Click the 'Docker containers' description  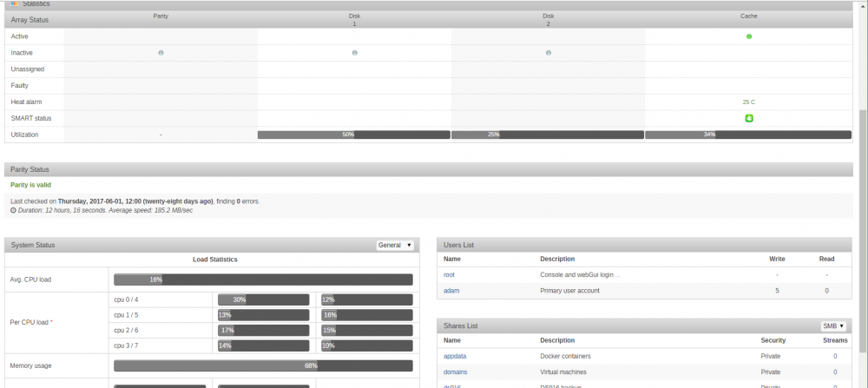[x=565, y=356]
